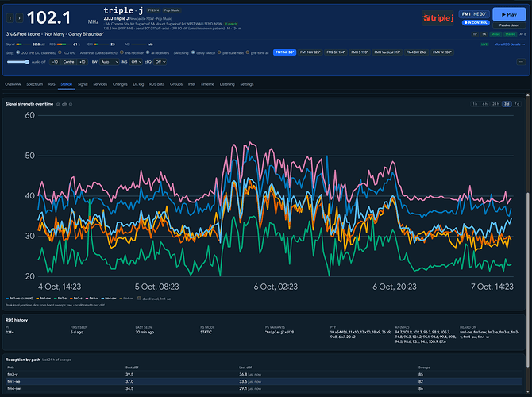
Task: Switch to the Groups tab
Action: coord(176,84)
